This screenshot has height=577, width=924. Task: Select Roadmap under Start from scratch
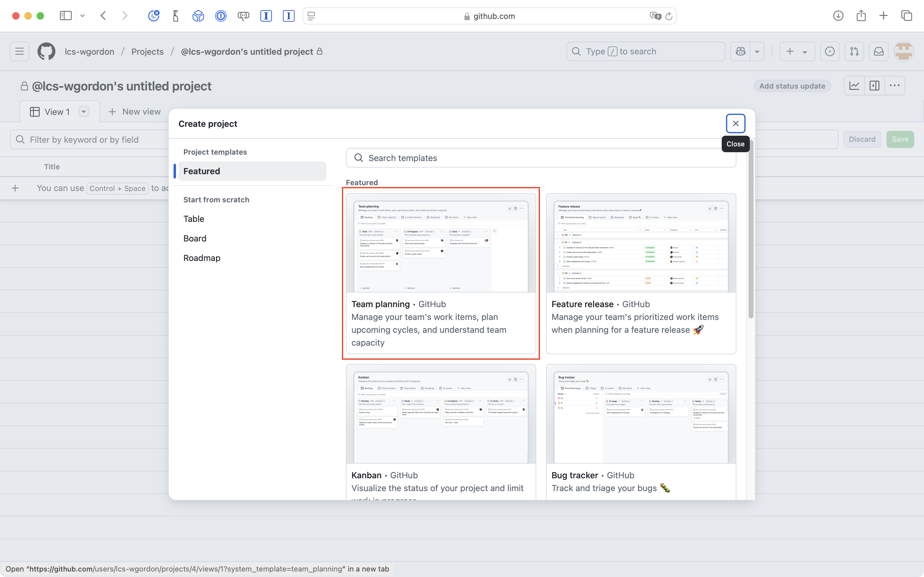tap(202, 258)
